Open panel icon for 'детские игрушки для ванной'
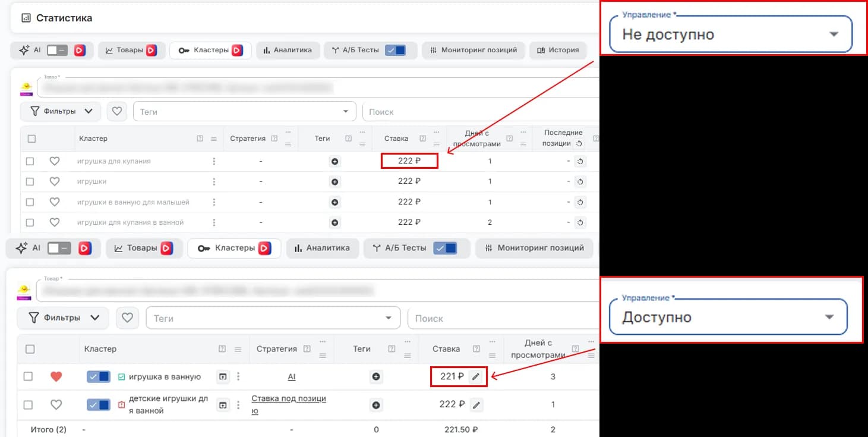Screen dimensions: 868x437 pyautogui.click(x=223, y=405)
